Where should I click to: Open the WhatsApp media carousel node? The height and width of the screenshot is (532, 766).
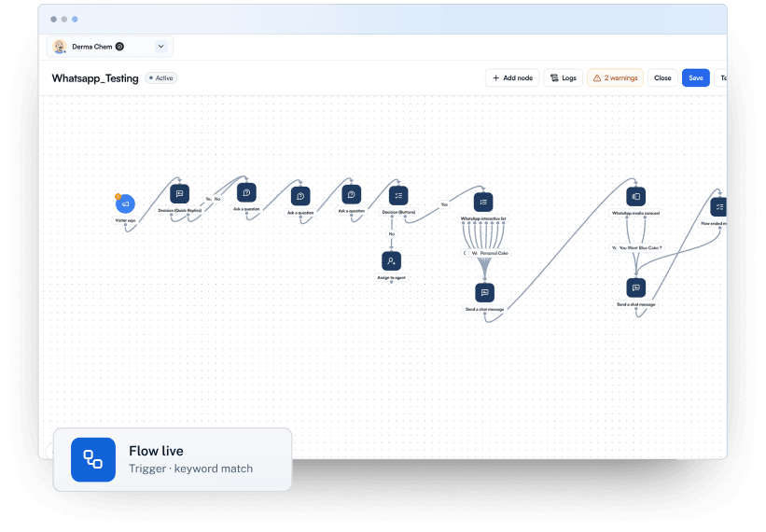(635, 196)
